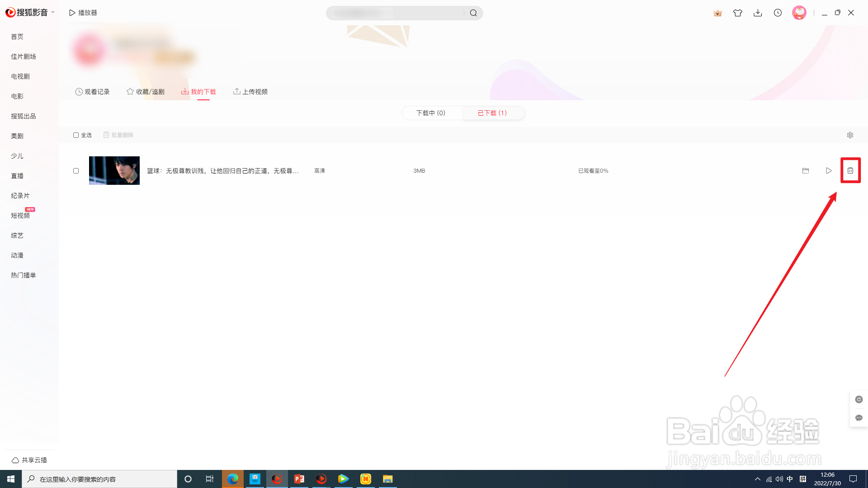Click the search magnifier icon
Screen dimensions: 868x488
click(473, 13)
